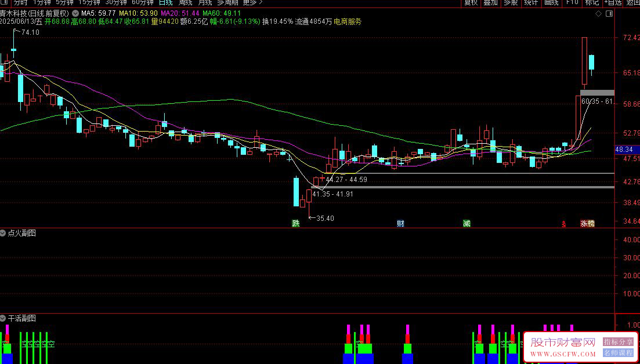The width and height of the screenshot is (640, 364).
Task: Click the diamond icon at chart top-right
Action: tap(598, 13)
